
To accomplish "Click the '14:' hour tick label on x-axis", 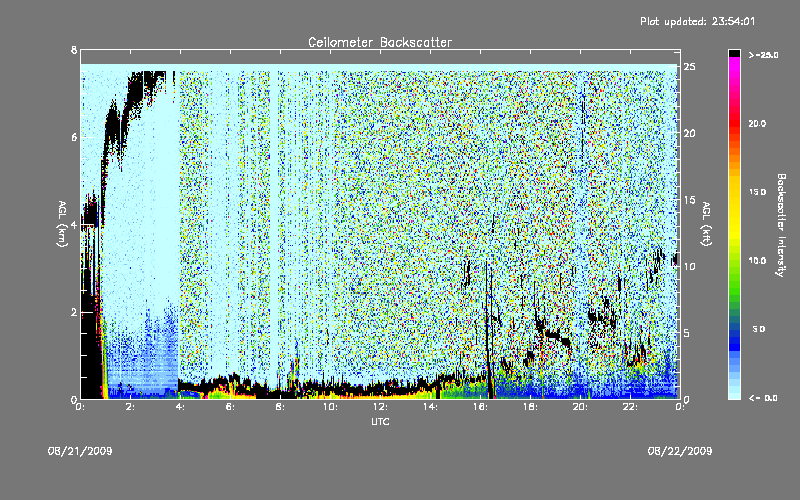I will 430,407.
